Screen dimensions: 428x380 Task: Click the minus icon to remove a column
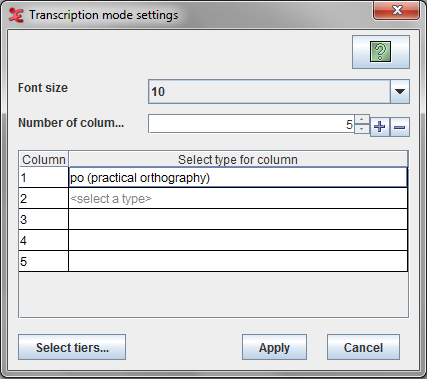click(400, 127)
